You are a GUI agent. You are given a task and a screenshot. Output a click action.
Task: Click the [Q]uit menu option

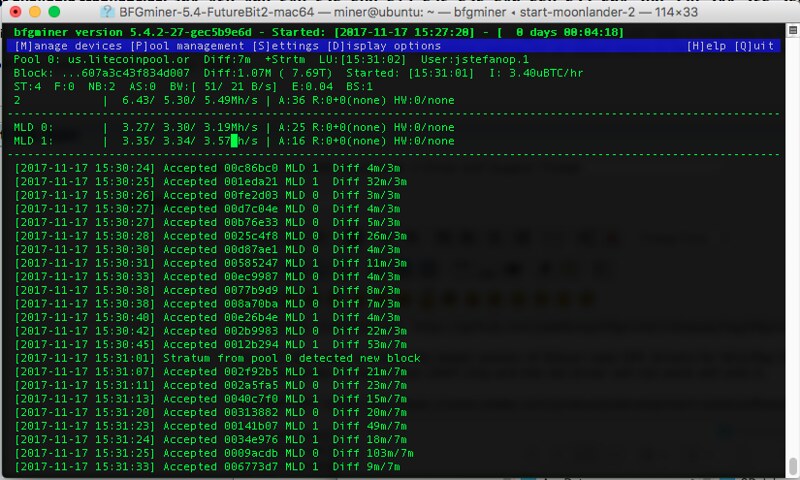[x=754, y=46]
